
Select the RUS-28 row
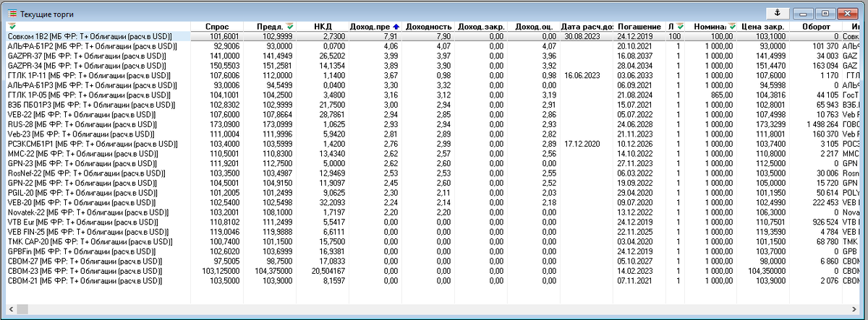[x=434, y=124]
